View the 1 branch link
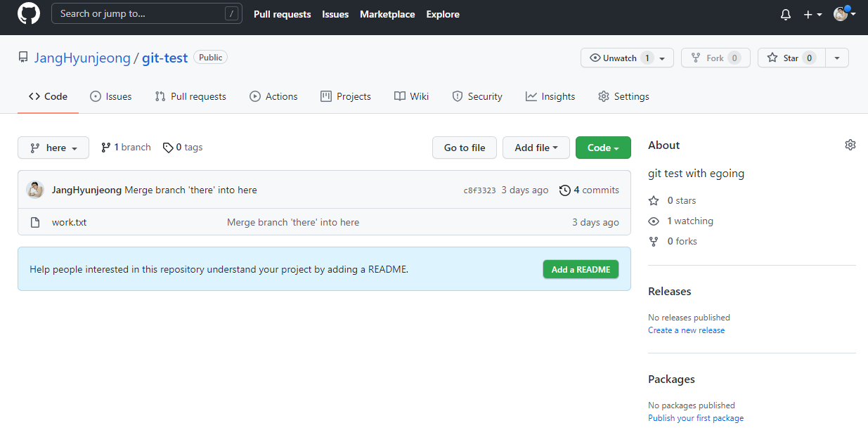The image size is (868, 442). 126,147
